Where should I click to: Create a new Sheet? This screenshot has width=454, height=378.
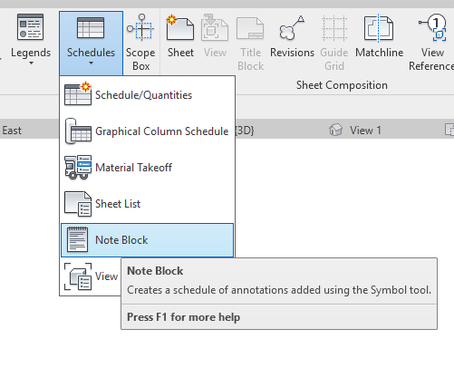pos(180,36)
